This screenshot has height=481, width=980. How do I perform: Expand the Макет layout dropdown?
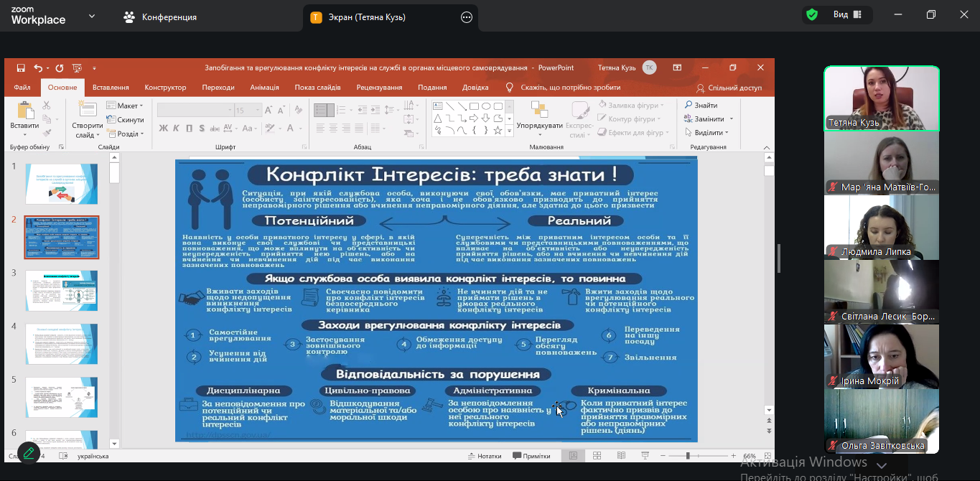(x=126, y=106)
